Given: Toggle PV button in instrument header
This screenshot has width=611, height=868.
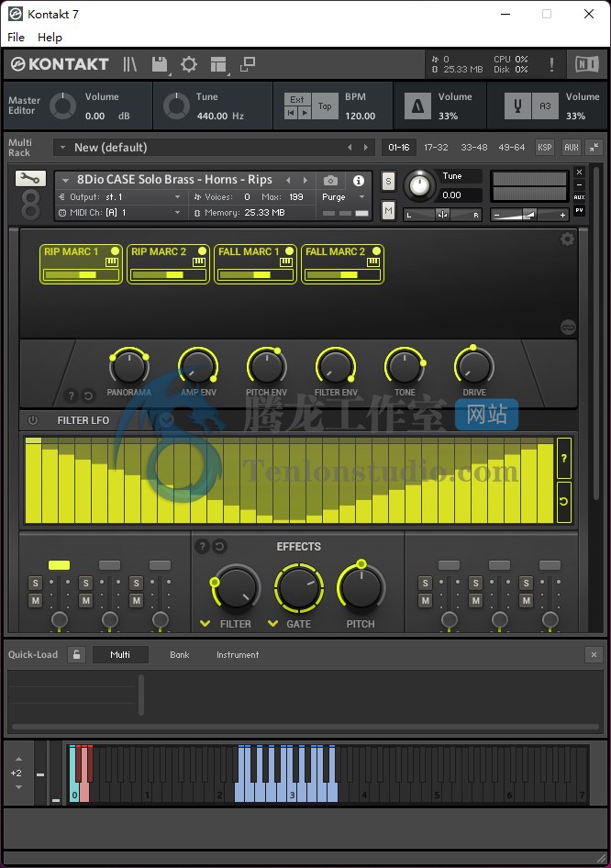Looking at the screenshot, I should tap(579, 210).
